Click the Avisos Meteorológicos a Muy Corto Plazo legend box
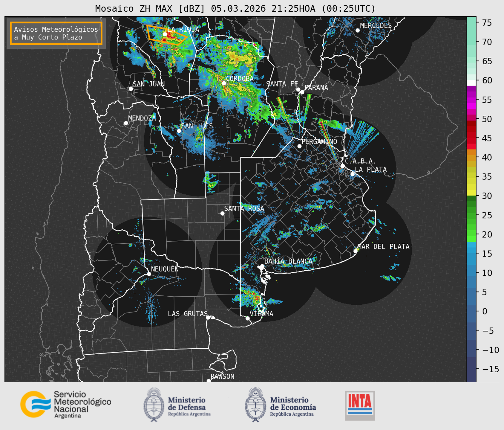 pyautogui.click(x=56, y=33)
